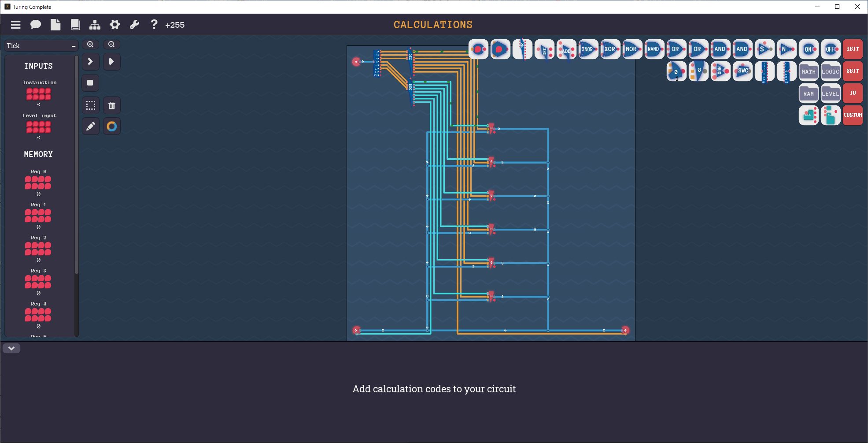Image resolution: width=868 pixels, height=443 pixels.
Task: Select the ON constant component
Action: [808, 49]
